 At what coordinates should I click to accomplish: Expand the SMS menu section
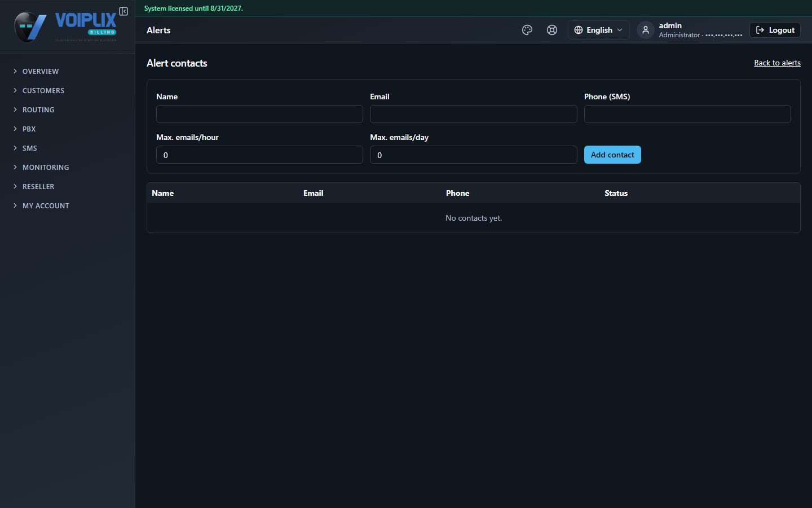coord(29,148)
